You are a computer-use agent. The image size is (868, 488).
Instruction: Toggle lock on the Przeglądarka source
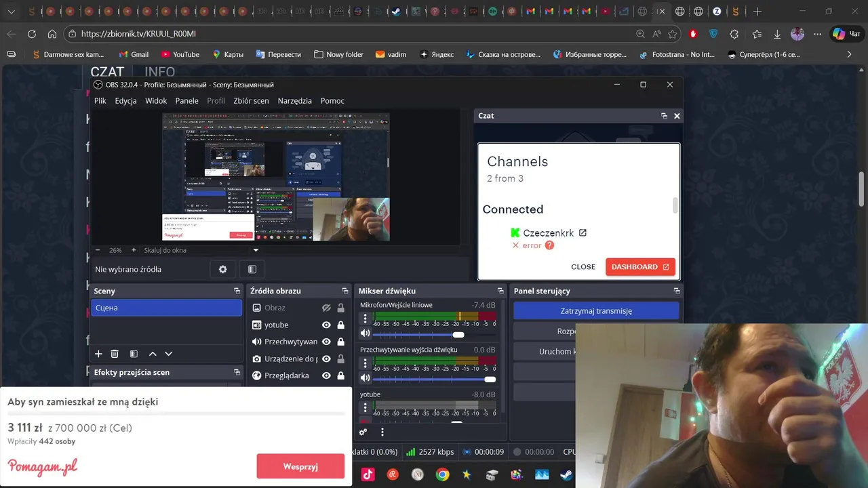(x=340, y=375)
